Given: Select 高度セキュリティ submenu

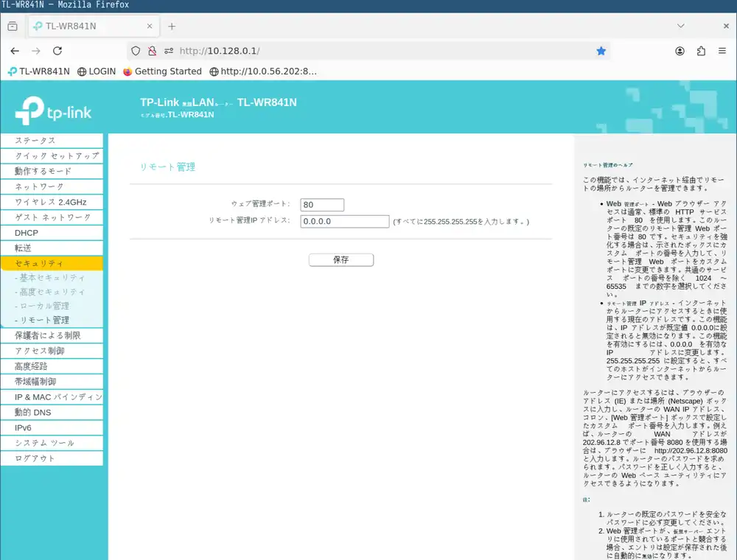Looking at the screenshot, I should [50, 292].
